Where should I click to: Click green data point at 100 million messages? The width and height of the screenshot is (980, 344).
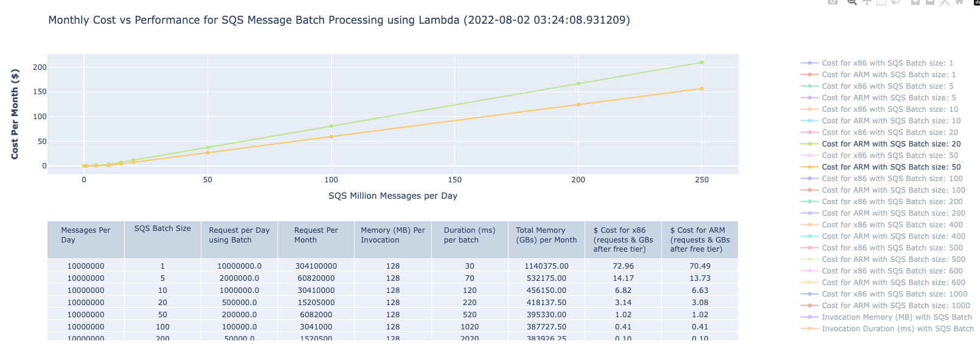(331, 126)
